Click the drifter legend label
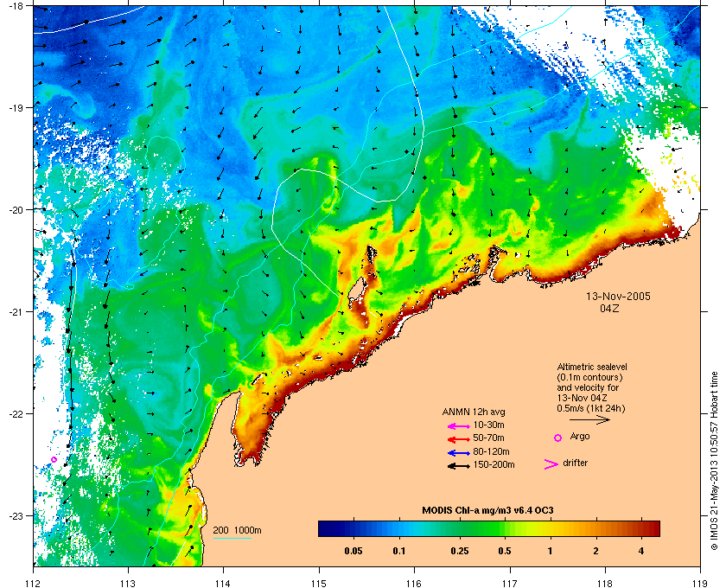The height and width of the screenshot is (588, 726). tap(575, 463)
